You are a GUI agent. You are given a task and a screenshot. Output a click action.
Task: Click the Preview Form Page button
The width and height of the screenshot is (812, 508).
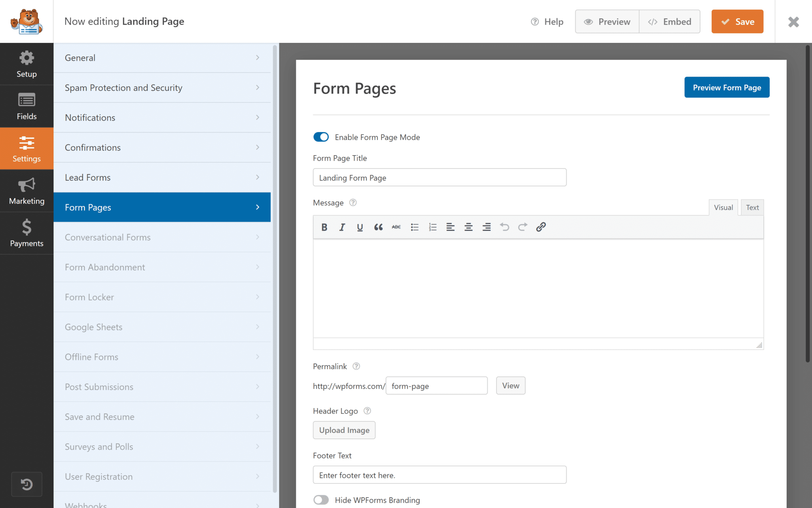pos(727,87)
